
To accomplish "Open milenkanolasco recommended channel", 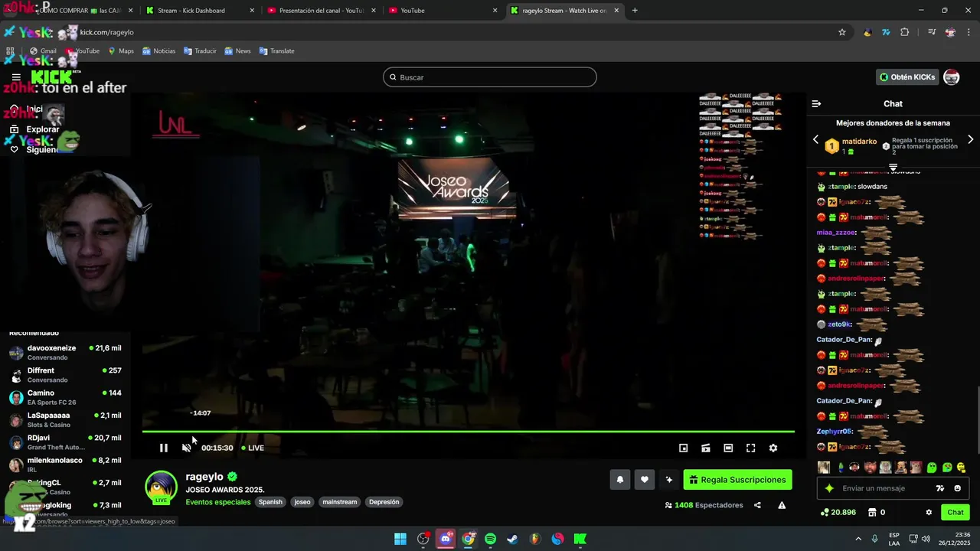I will point(66,465).
